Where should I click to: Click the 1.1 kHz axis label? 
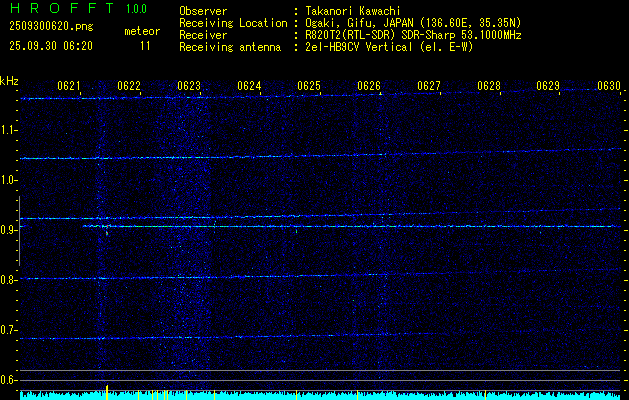pyautogui.click(x=9, y=130)
